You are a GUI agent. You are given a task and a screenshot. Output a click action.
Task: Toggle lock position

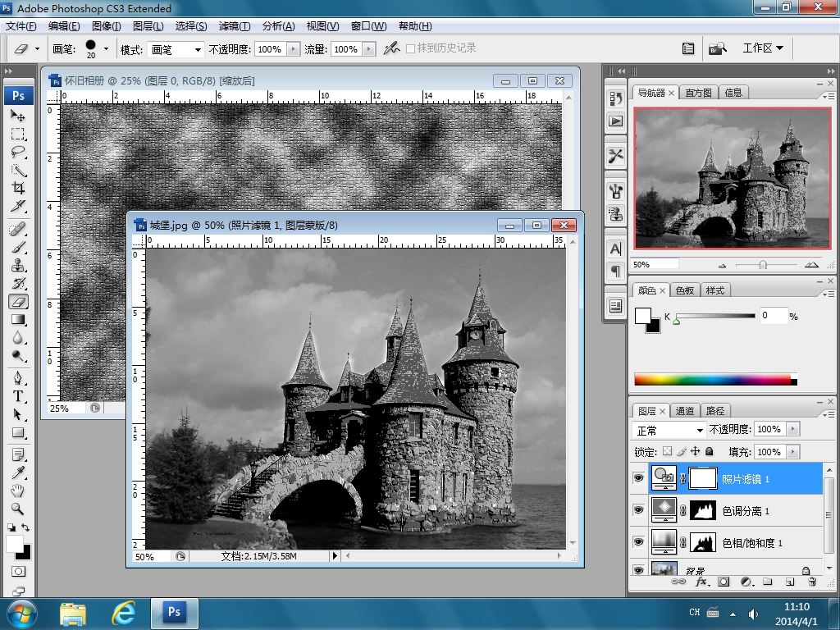click(696, 451)
